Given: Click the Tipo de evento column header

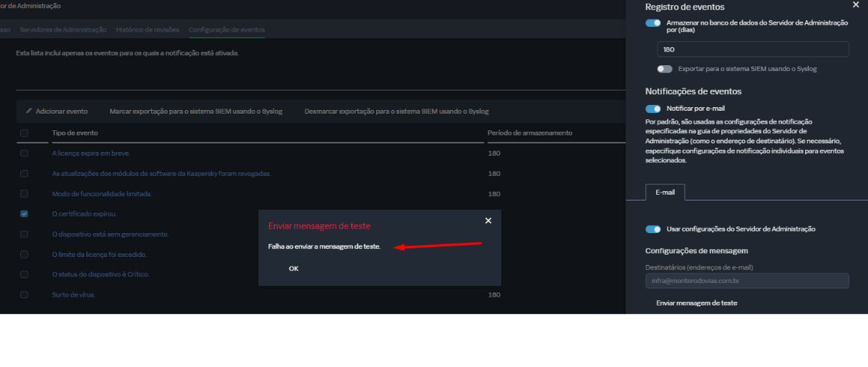Looking at the screenshot, I should click(x=75, y=133).
